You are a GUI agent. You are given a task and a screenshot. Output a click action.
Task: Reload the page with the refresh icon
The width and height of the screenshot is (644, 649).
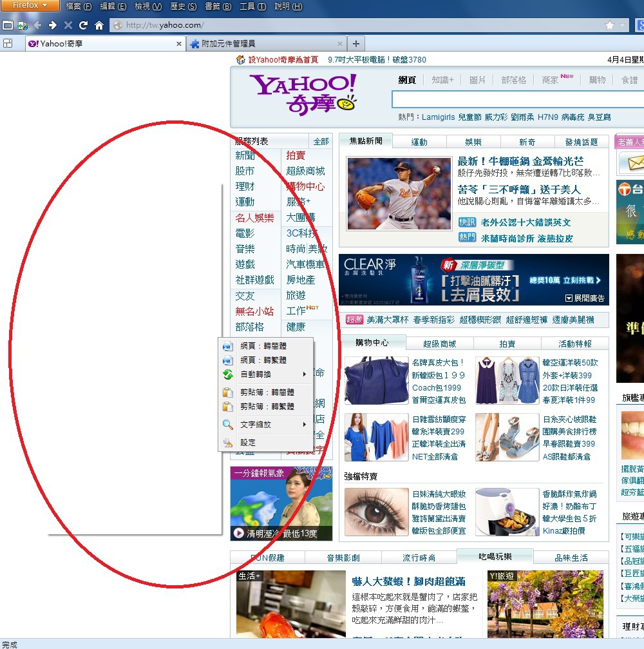[83, 25]
